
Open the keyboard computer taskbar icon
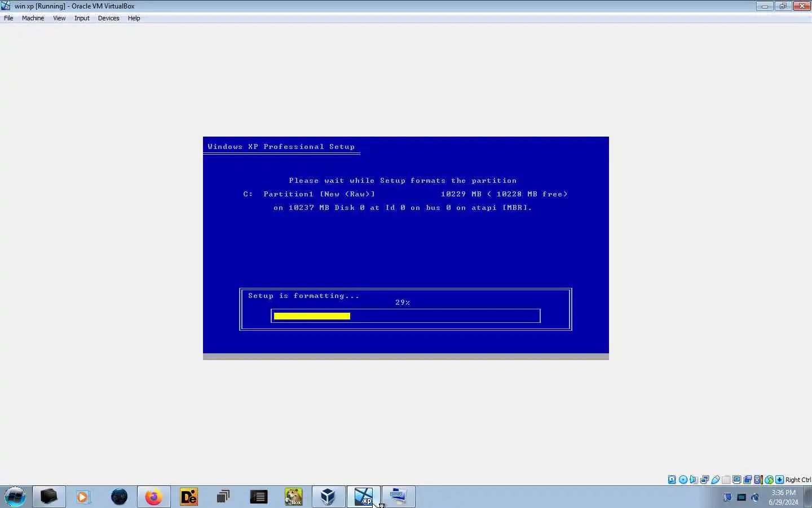point(398,497)
